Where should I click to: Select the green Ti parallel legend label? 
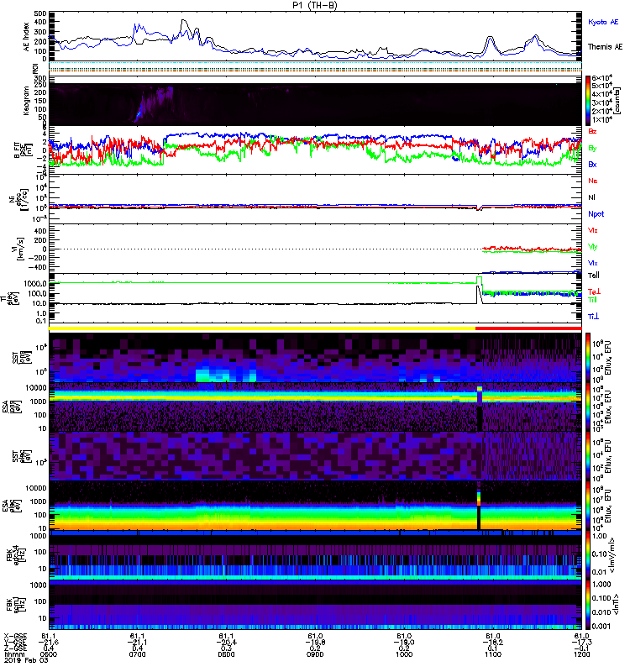592,300
